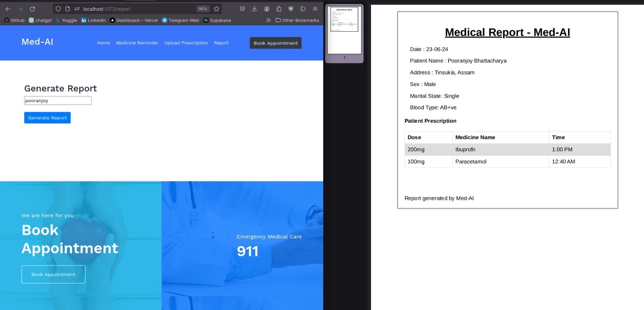This screenshot has height=310, width=644.
Task: Reload the localhost report page
Action: (x=32, y=9)
